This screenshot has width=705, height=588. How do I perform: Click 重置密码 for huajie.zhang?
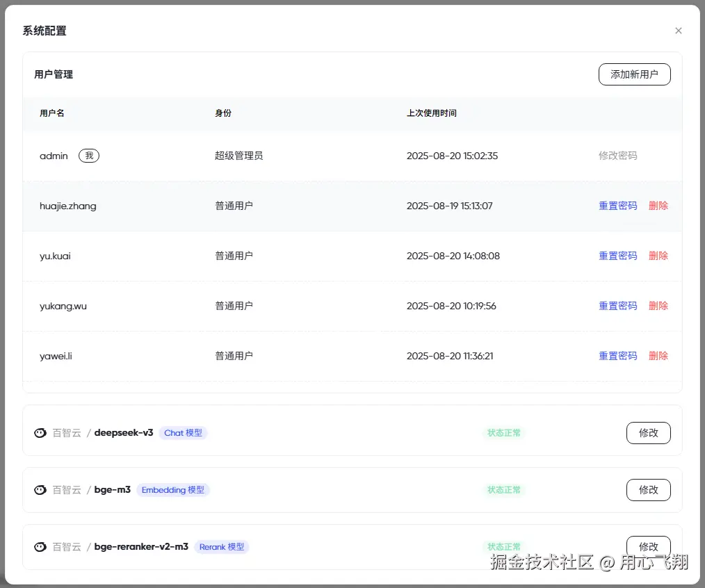coord(617,206)
